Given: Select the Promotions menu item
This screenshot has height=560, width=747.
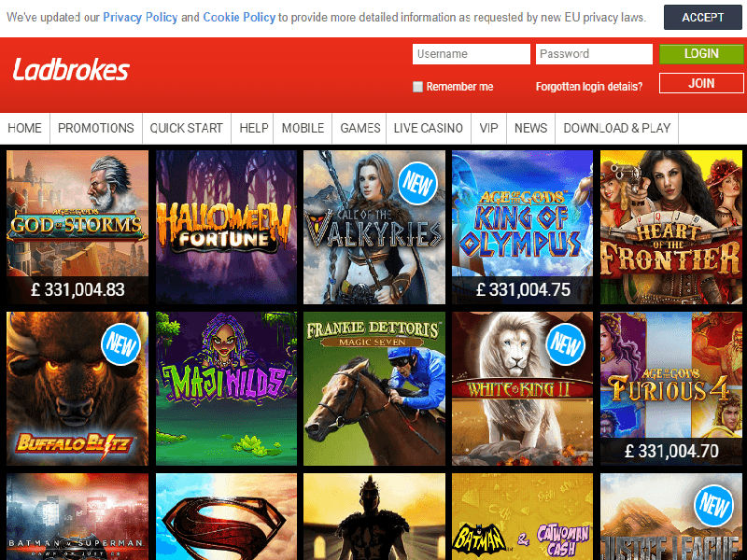Looking at the screenshot, I should (96, 128).
